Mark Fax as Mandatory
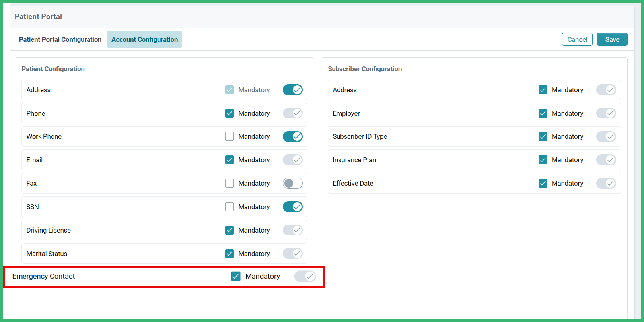 tap(230, 183)
